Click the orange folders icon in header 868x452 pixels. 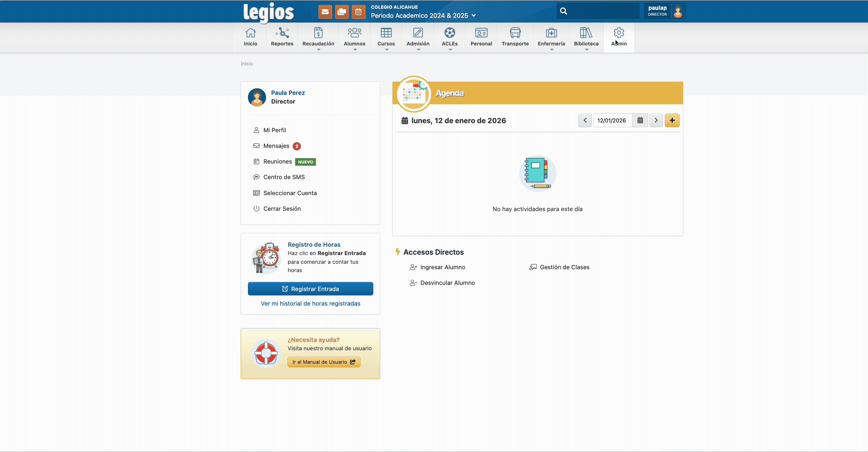tap(342, 12)
